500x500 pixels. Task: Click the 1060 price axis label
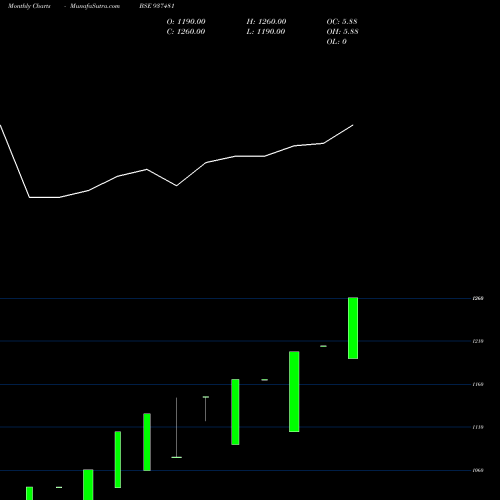pos(478,470)
